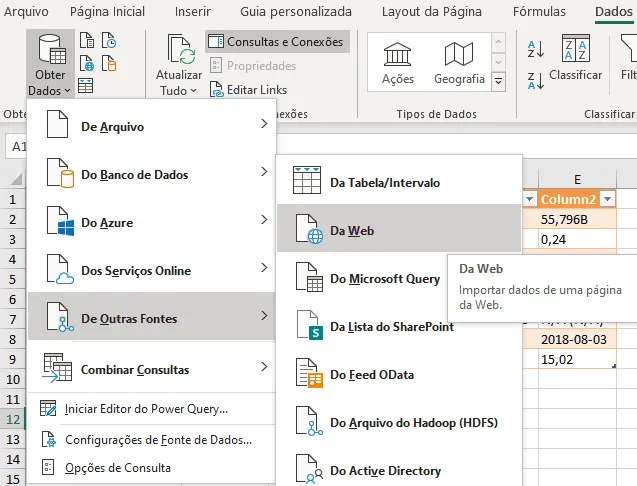The image size is (637, 486).
Task: Expand the data types gallery arrow
Action: coord(498,82)
